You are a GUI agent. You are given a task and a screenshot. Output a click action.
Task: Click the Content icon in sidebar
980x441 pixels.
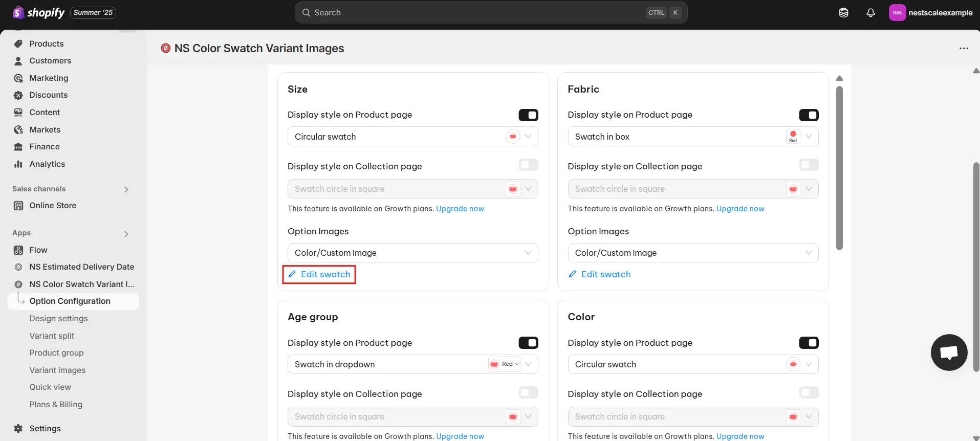[x=18, y=112]
